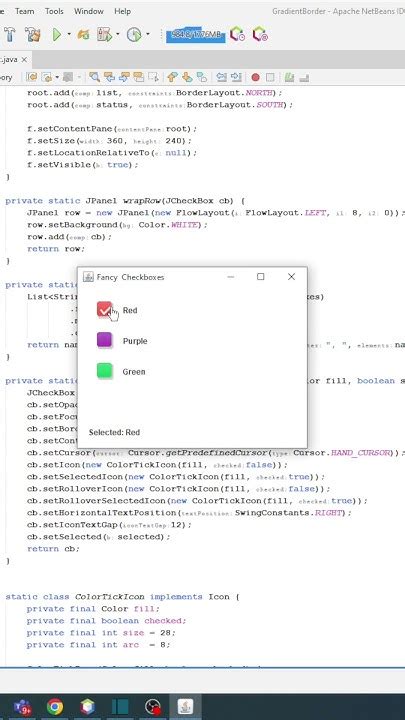Toggle the Red checkbox
This screenshot has width=405, height=720.
click(x=105, y=310)
